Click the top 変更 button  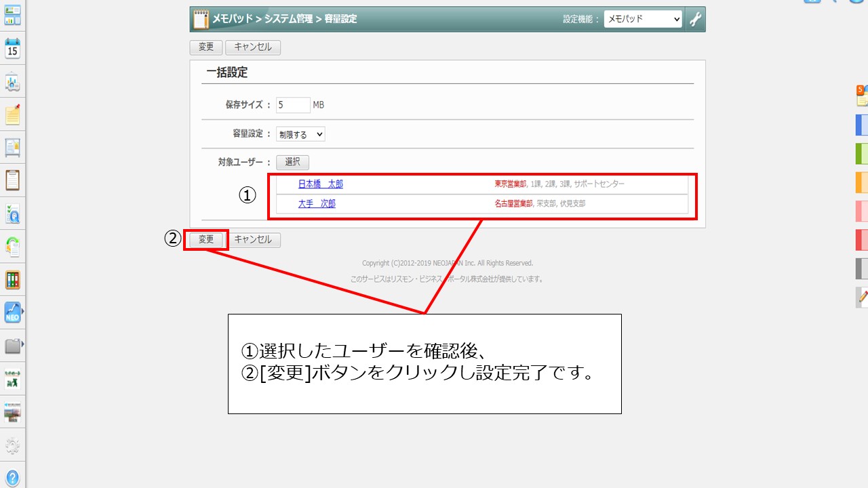206,47
